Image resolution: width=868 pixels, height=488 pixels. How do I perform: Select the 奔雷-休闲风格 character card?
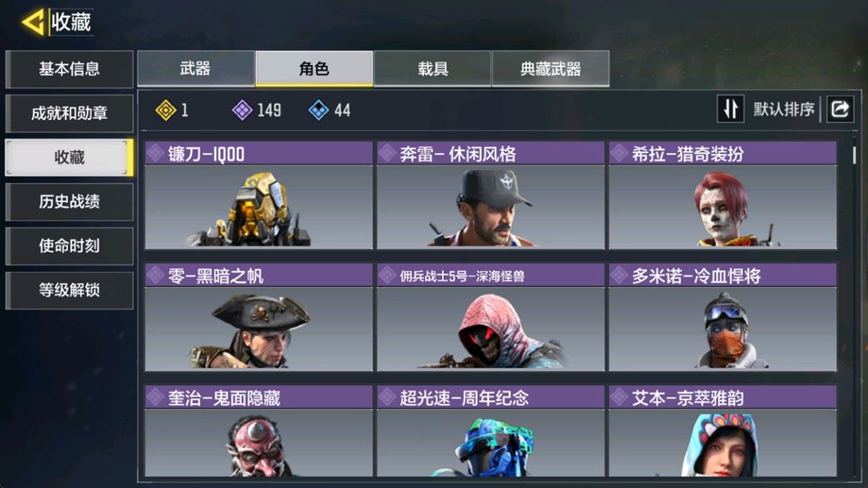(491, 195)
